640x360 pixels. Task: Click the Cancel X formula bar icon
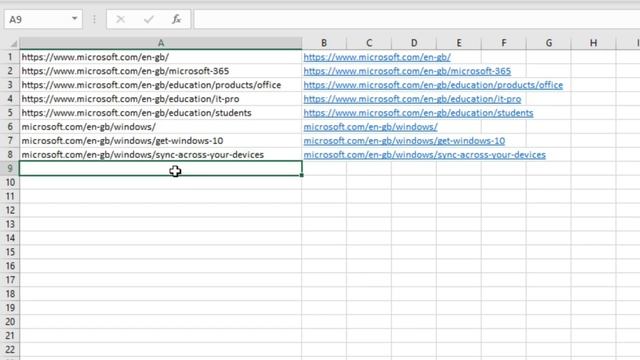coord(120,19)
